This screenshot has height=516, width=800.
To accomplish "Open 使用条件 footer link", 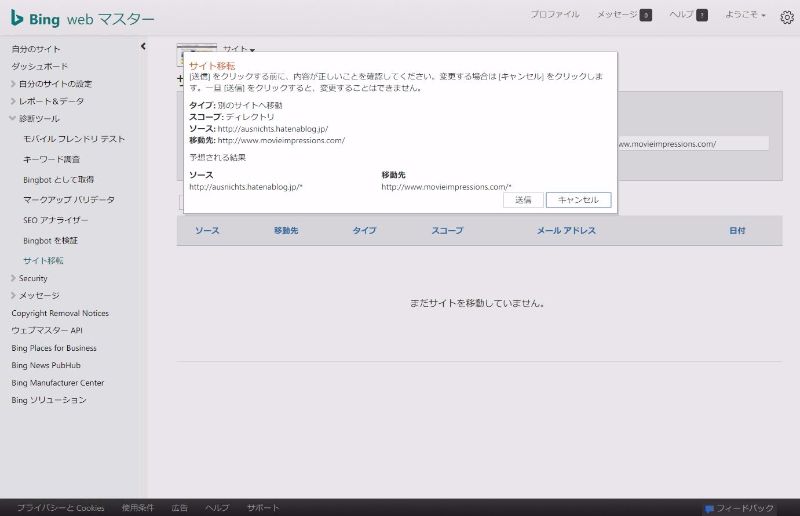I will pos(138,508).
